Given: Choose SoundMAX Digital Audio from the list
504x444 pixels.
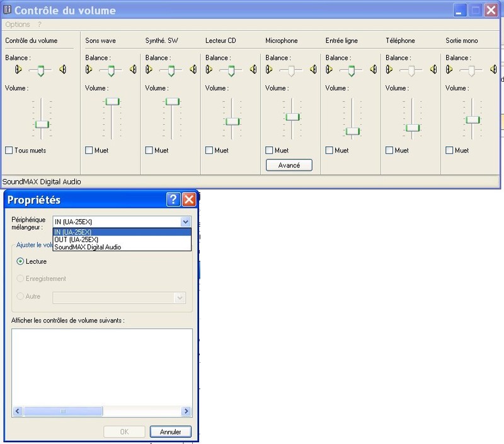Looking at the screenshot, I should click(x=88, y=248).
